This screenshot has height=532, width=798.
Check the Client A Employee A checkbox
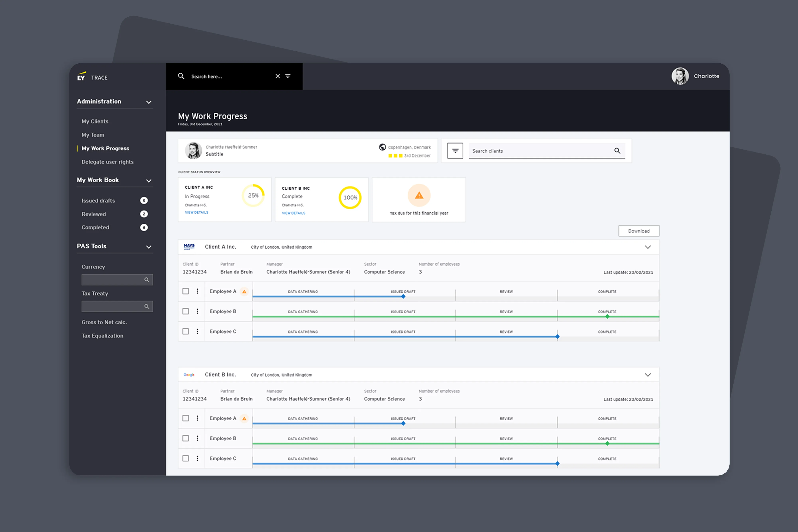click(x=186, y=291)
